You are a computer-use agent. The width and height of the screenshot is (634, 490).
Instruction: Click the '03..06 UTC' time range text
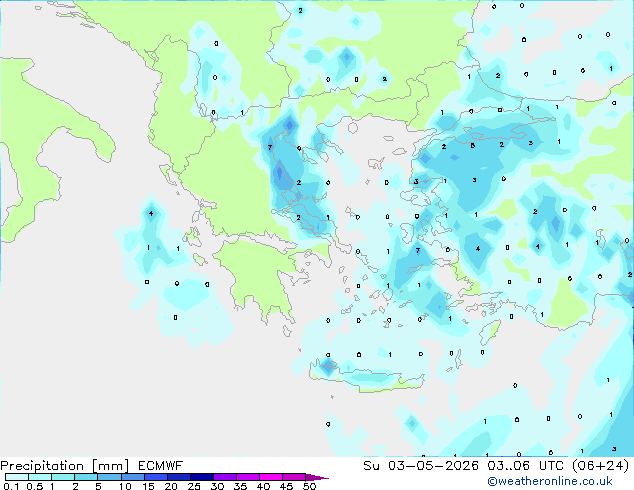point(525,466)
